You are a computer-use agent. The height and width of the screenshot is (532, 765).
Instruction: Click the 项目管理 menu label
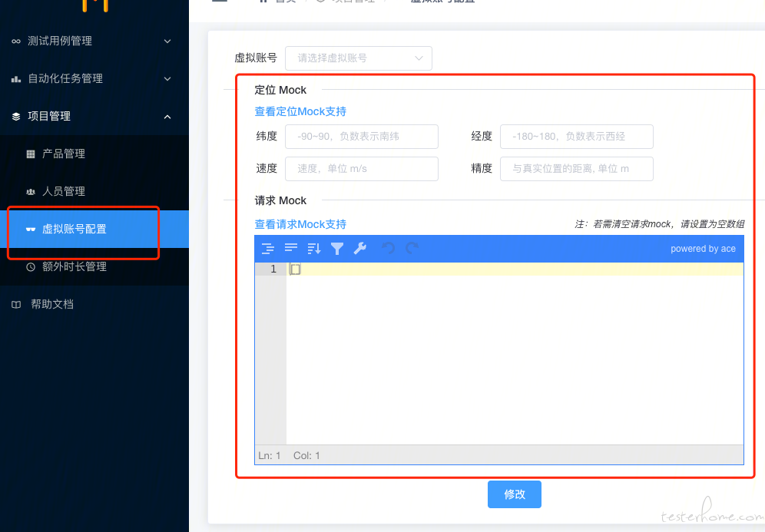coord(49,116)
